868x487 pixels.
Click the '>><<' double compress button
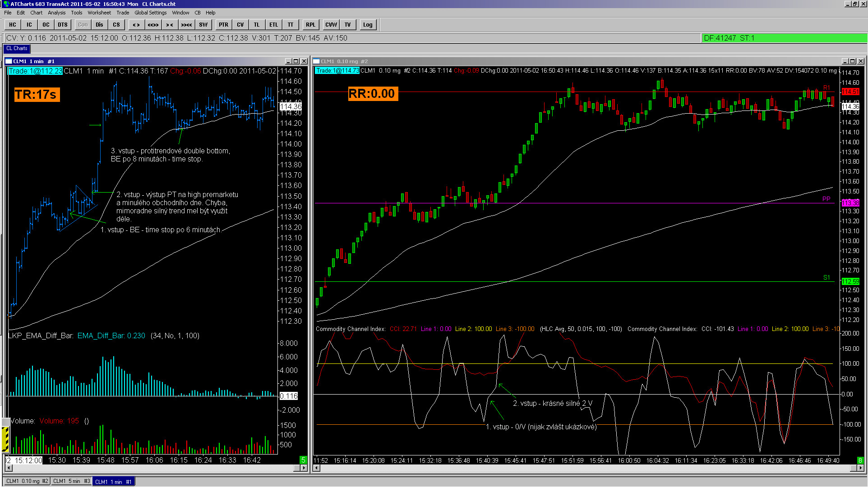[x=186, y=25]
